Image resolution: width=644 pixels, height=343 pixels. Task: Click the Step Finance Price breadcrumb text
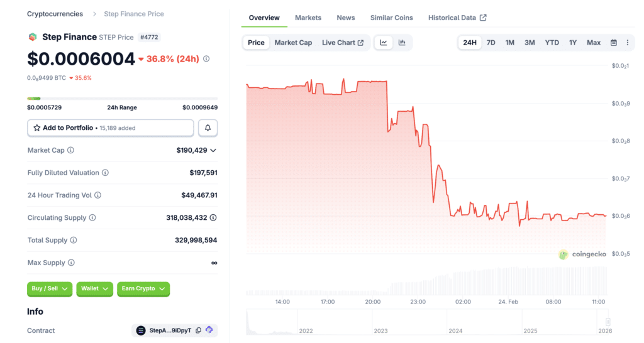134,14
